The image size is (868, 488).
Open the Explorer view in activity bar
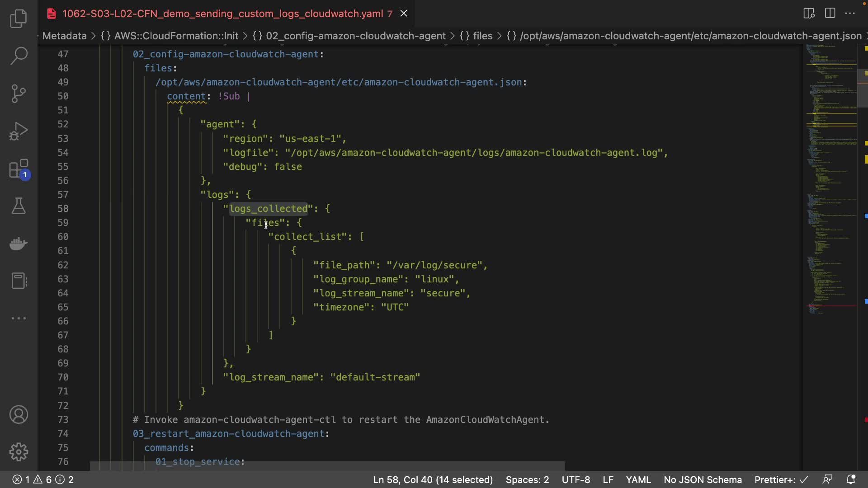[19, 19]
